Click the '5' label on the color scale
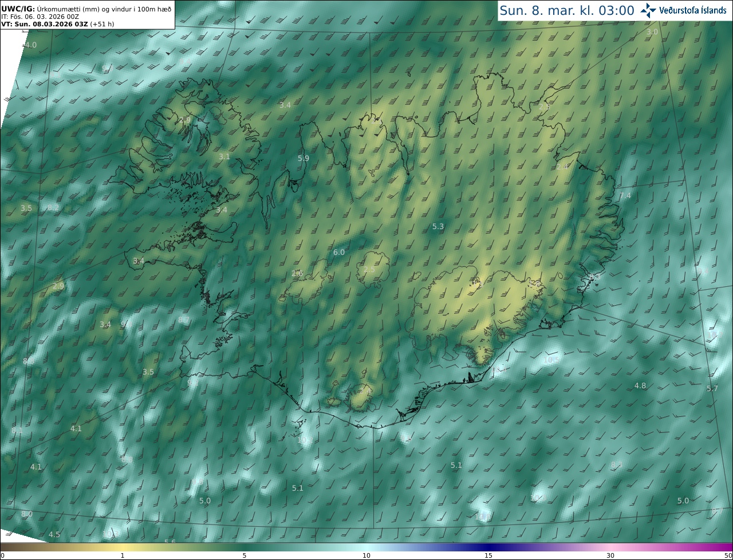Viewport: 733px width, 560px height. click(245, 555)
